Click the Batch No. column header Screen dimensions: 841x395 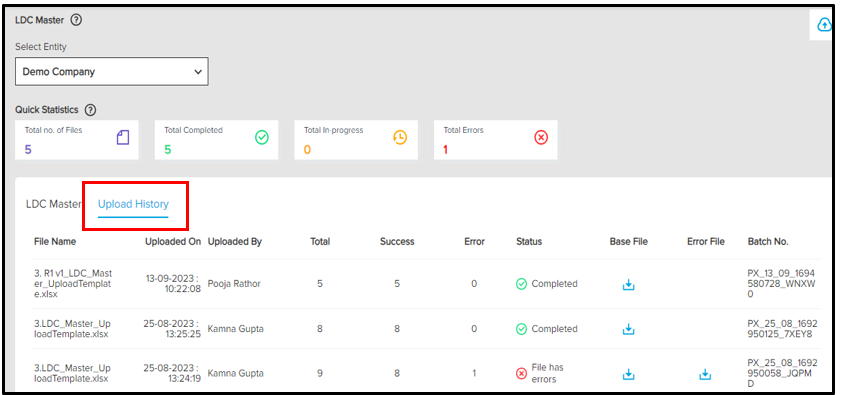click(768, 242)
